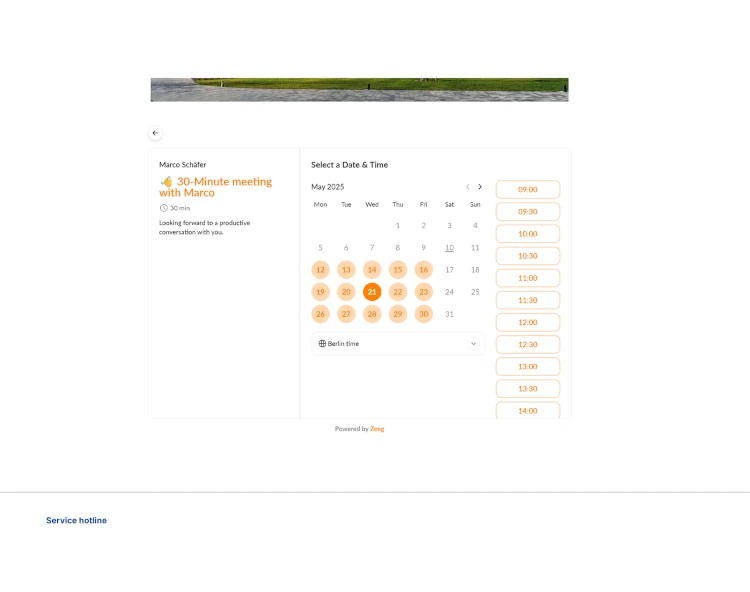Pick the 10:30 time slot
The image size is (750, 592).
(528, 256)
